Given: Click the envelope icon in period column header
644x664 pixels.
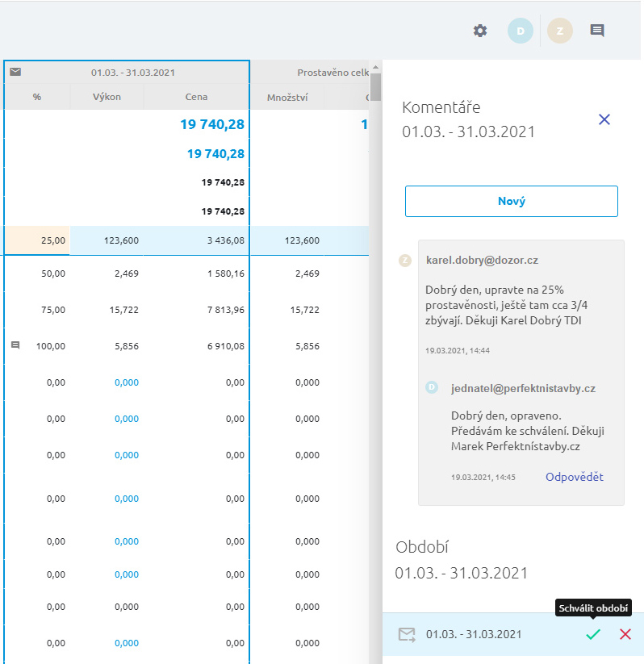Looking at the screenshot, I should point(15,72).
